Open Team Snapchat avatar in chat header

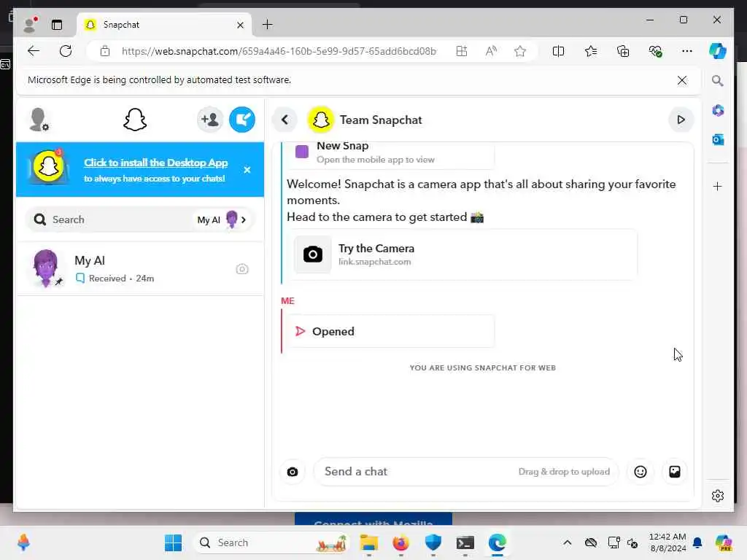(x=321, y=120)
